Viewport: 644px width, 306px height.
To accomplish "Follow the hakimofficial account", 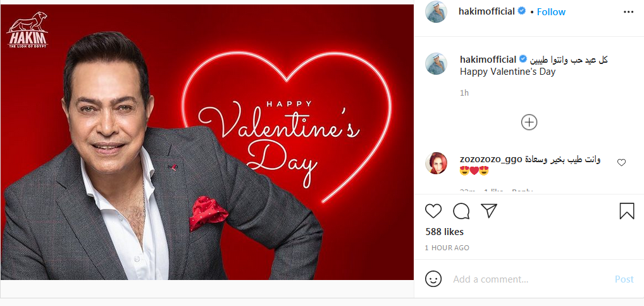I will point(551,12).
